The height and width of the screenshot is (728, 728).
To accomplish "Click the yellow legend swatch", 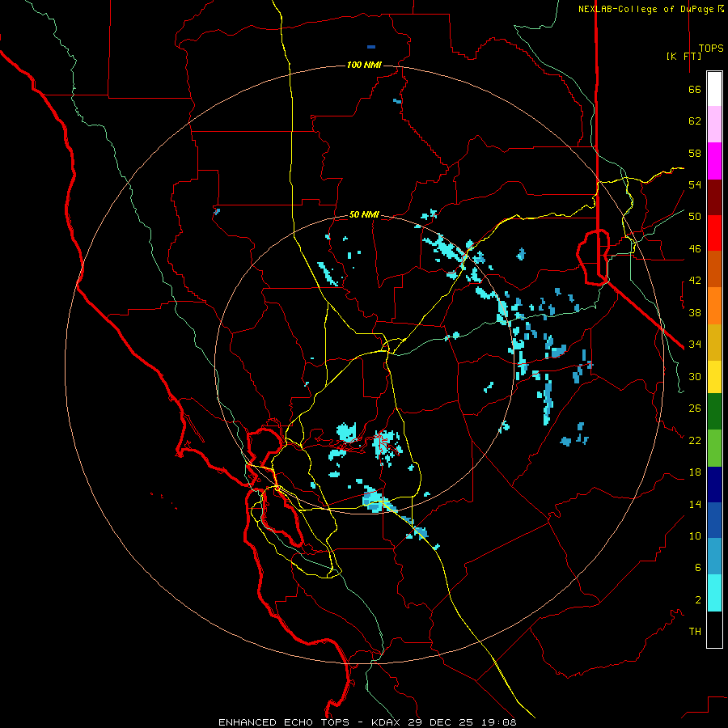I will (x=714, y=377).
